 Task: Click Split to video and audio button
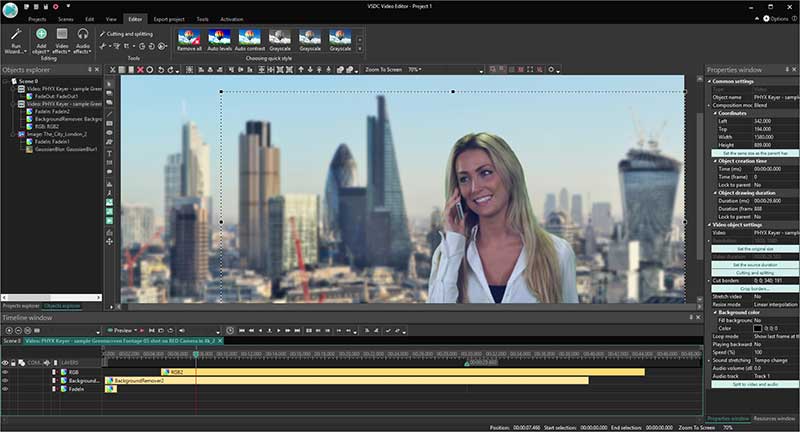(x=755, y=384)
